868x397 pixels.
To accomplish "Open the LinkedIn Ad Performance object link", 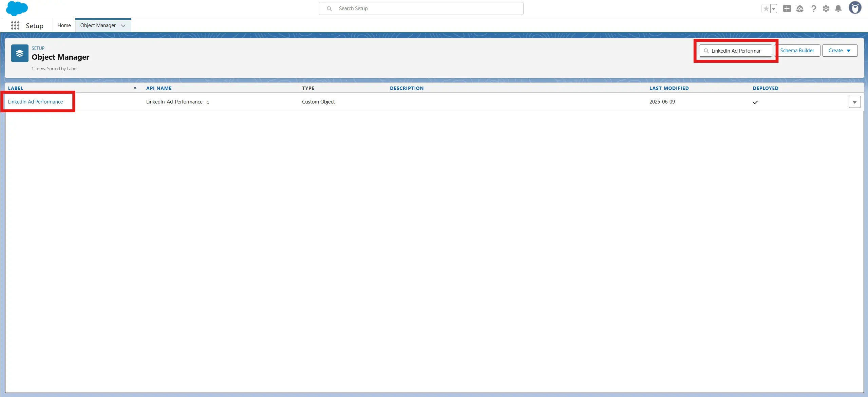I will point(35,102).
